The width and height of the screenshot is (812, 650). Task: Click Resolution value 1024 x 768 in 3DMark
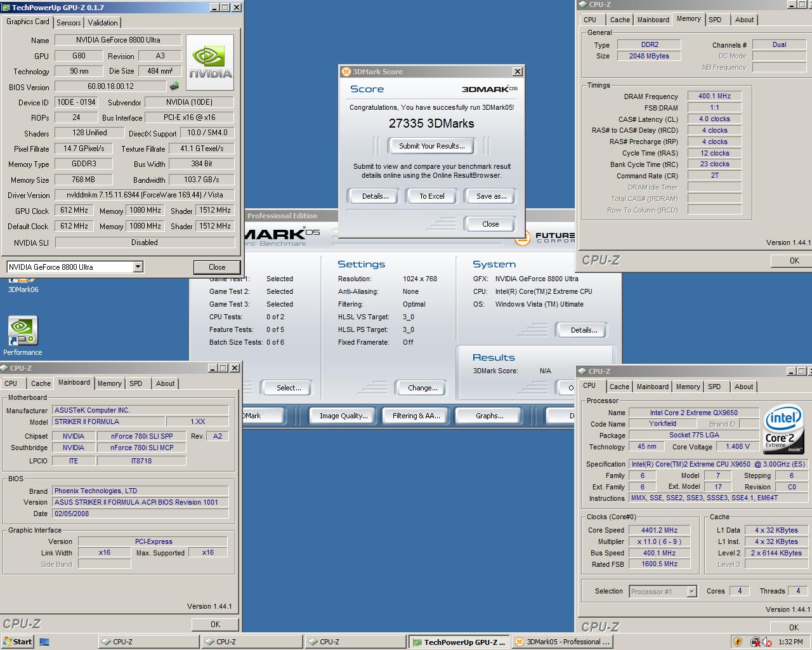coord(420,279)
